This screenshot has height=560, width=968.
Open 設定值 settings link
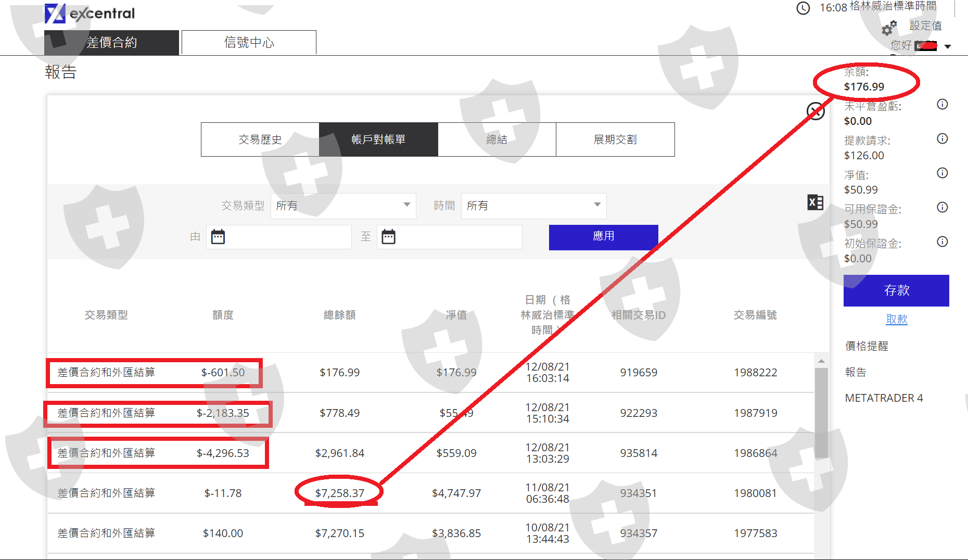[x=925, y=26]
